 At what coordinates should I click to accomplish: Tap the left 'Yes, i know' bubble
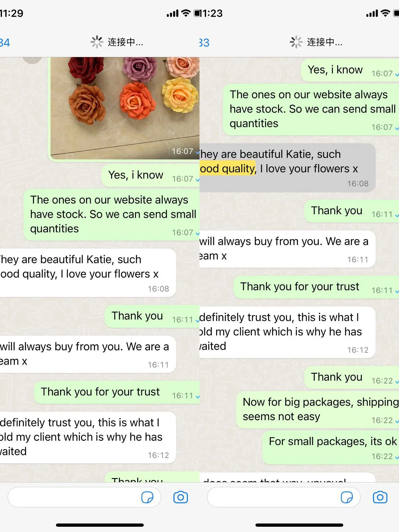point(151,175)
